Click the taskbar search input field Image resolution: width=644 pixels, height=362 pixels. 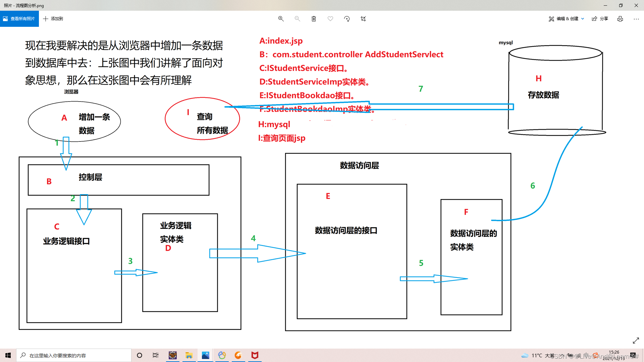coord(74,355)
